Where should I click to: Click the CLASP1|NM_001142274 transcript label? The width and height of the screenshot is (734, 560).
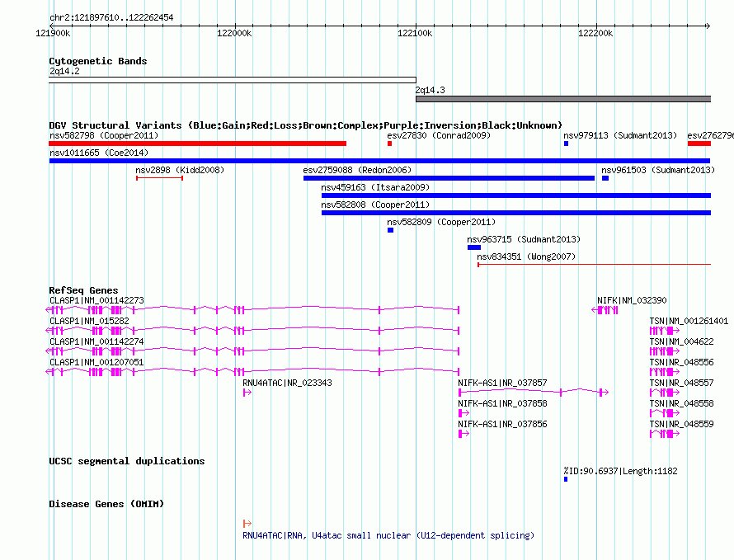coord(96,341)
